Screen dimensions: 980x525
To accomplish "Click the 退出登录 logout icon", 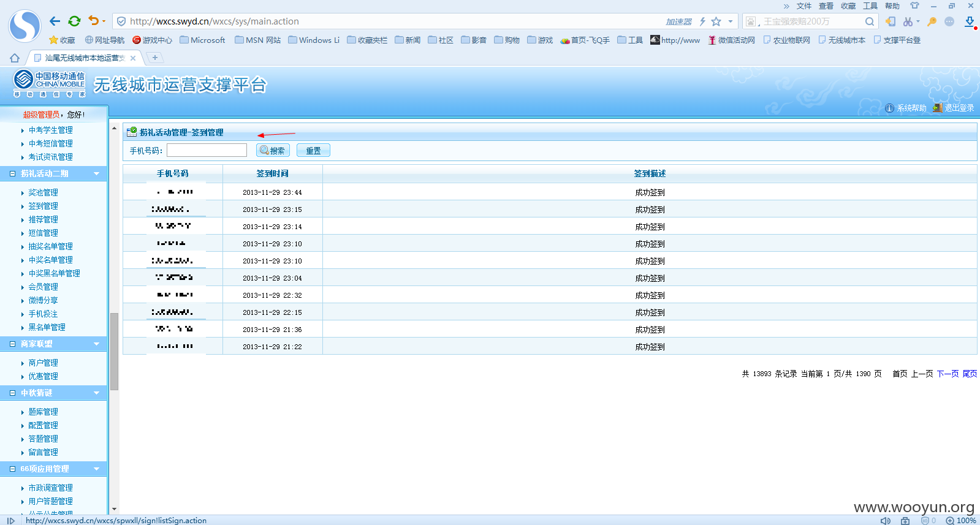I will click(937, 108).
